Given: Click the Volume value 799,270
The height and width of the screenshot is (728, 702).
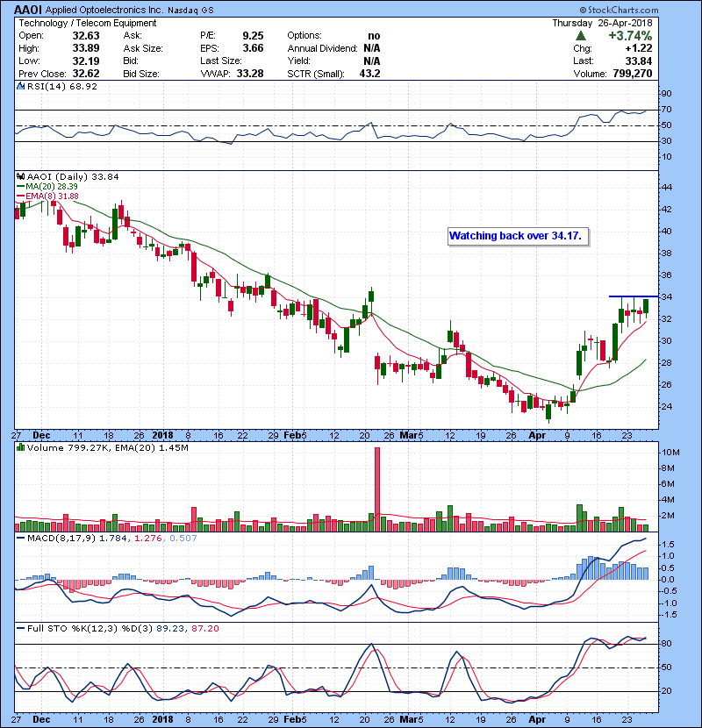Looking at the screenshot, I should [633, 74].
